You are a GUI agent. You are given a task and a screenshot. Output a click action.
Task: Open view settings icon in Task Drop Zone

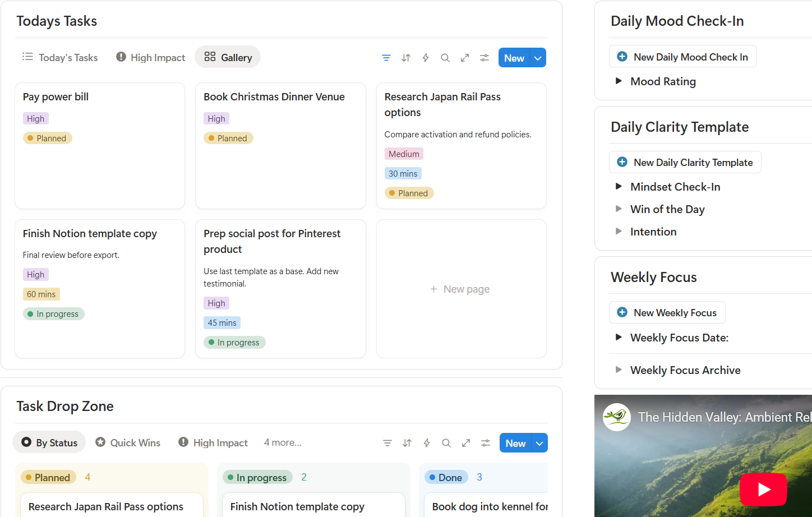(486, 442)
